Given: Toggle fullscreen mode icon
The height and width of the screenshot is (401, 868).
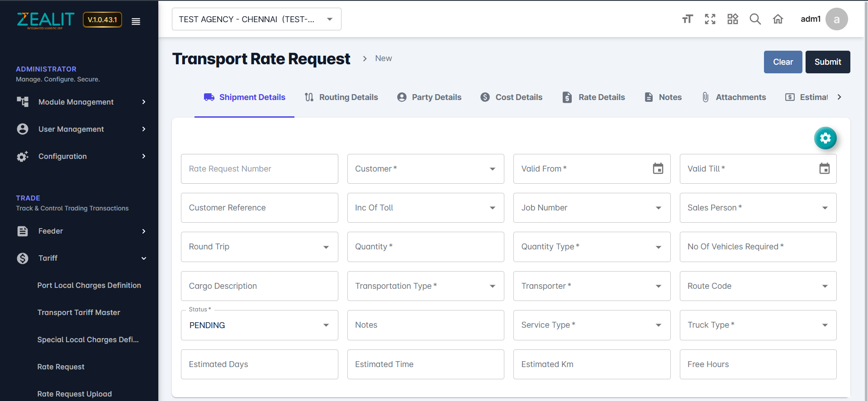Looking at the screenshot, I should [x=710, y=19].
